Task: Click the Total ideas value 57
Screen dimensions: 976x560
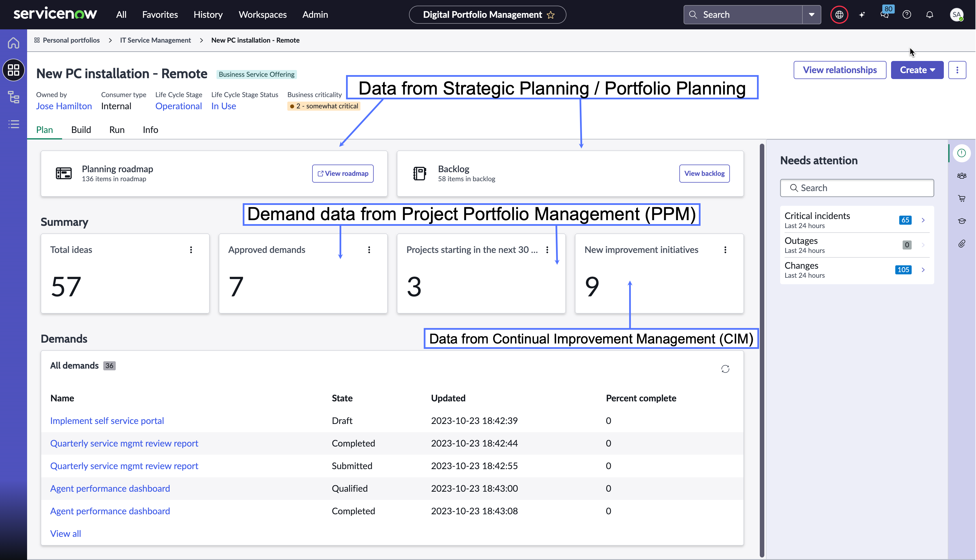Action: tap(66, 286)
